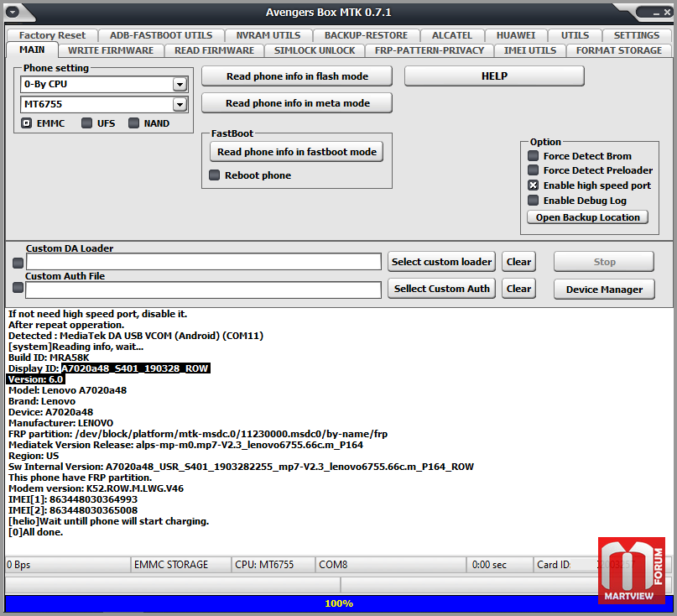Enable Force Detect Preloader option
677x616 pixels.
pyautogui.click(x=534, y=170)
